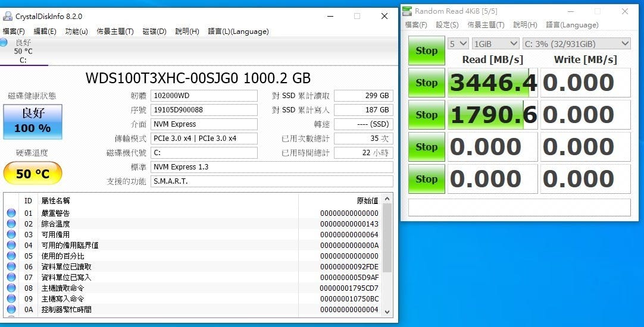Click the attribute list vertical scrollbar thumb
644x327 pixels.
point(387,238)
